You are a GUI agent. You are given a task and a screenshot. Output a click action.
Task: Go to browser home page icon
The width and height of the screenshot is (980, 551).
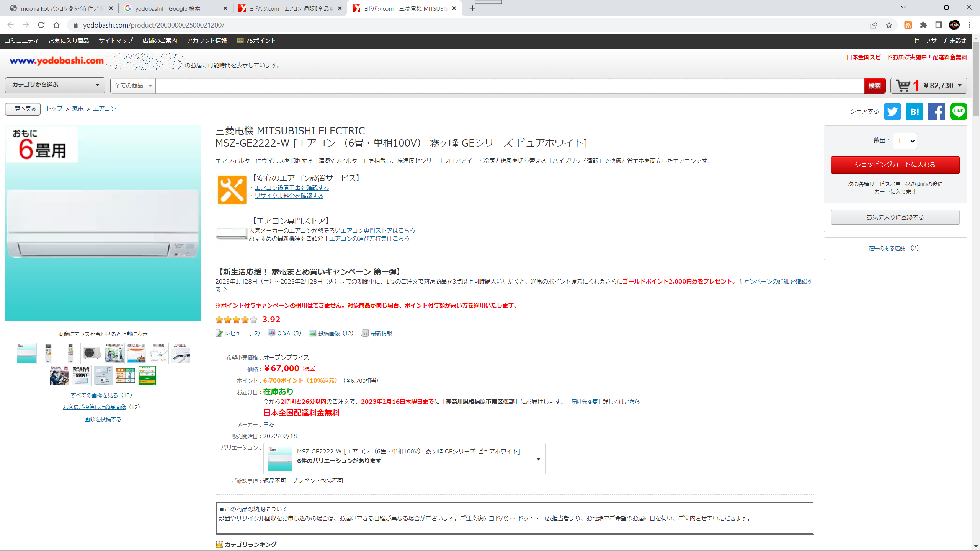click(x=57, y=25)
